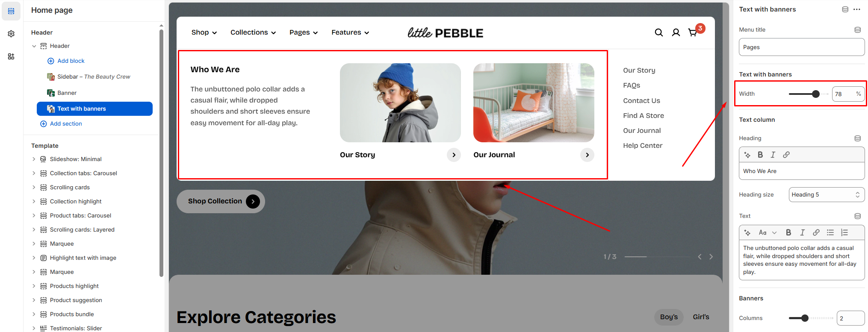Open the app embeds icon in left rail
Screen dimensions: 868x332
coord(11,56)
